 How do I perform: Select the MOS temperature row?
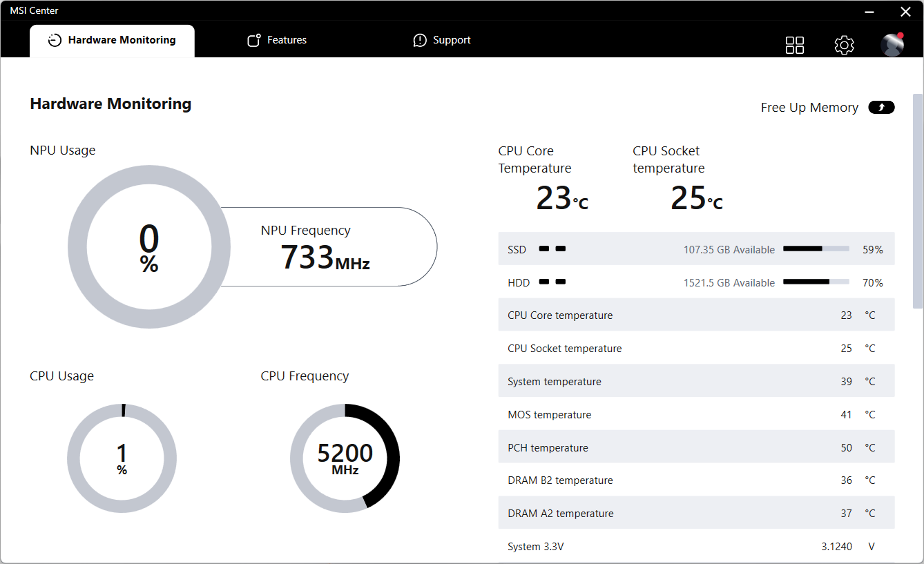696,414
